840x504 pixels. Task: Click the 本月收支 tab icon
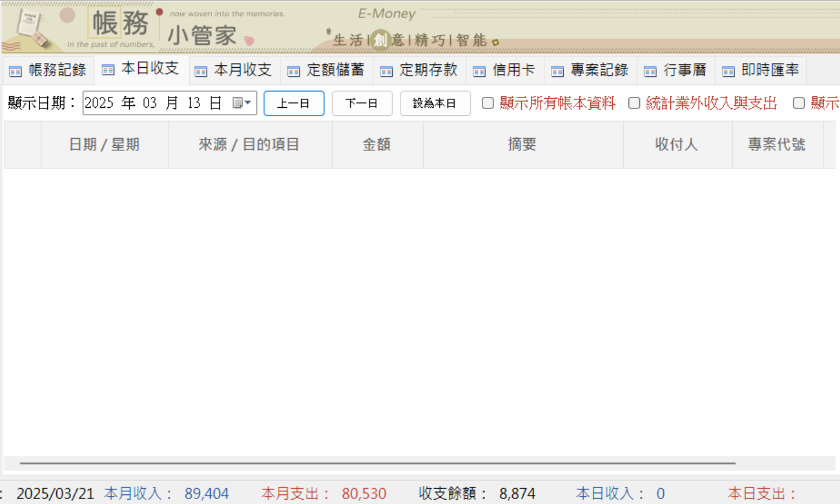[x=200, y=70]
